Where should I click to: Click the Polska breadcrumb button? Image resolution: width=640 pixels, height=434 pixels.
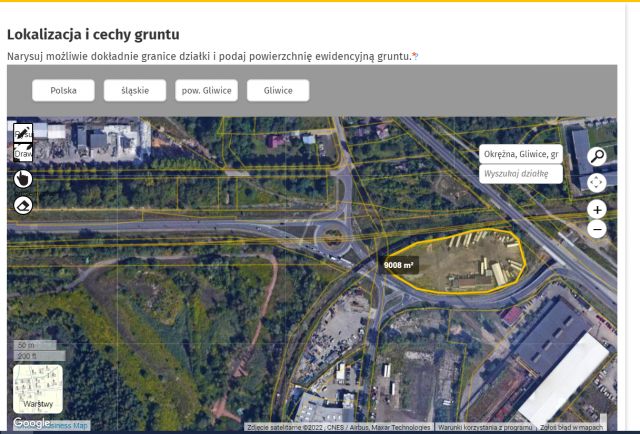click(x=63, y=90)
